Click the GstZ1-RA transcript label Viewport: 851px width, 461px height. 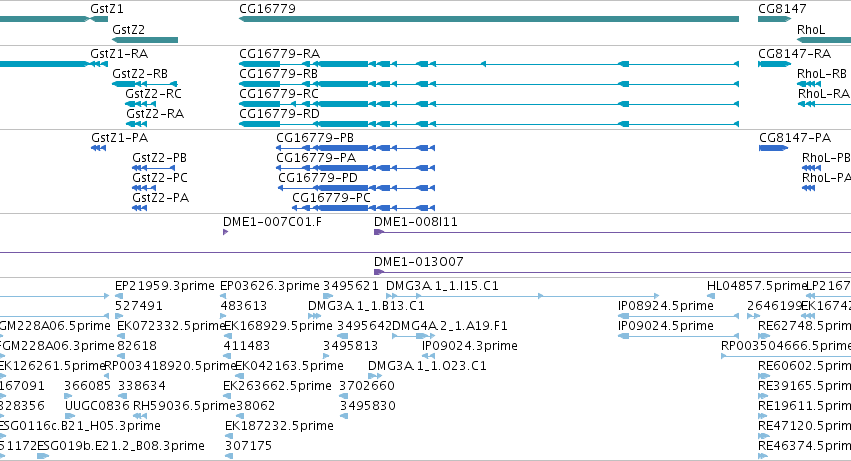click(x=119, y=54)
